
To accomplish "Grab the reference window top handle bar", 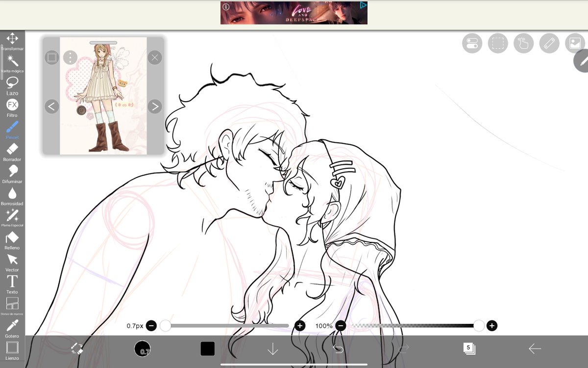I will click(x=103, y=43).
